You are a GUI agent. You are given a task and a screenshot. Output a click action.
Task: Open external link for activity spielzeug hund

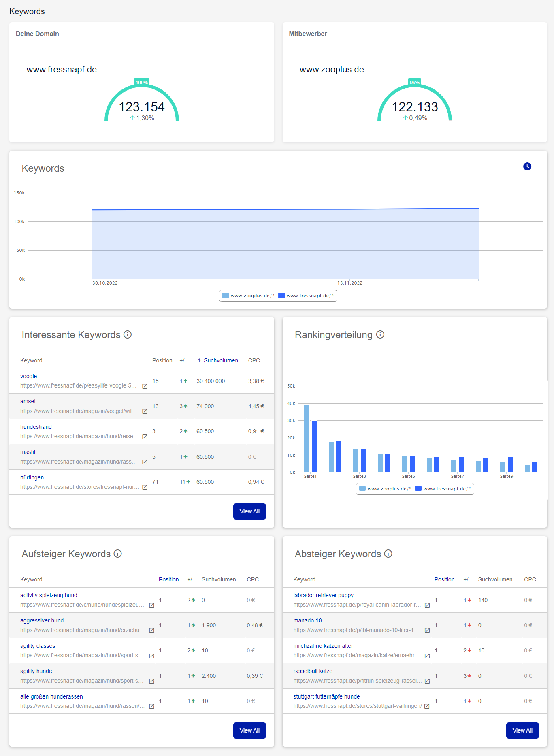coord(151,605)
